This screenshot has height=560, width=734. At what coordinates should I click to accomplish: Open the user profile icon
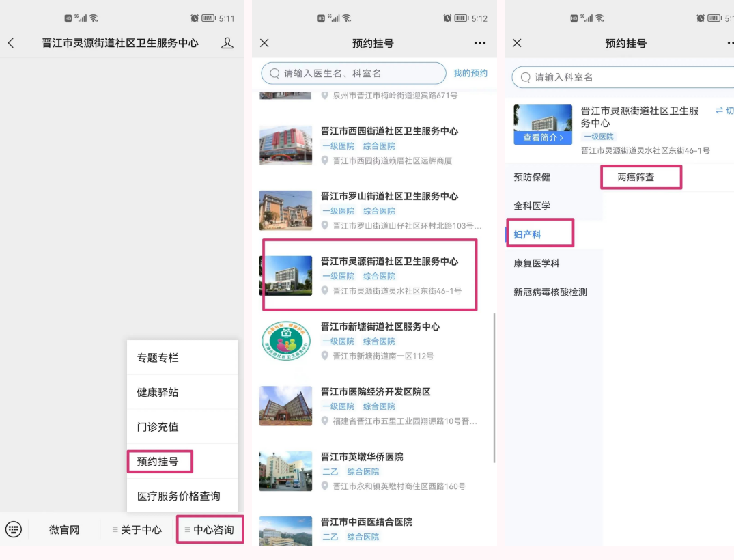(227, 43)
